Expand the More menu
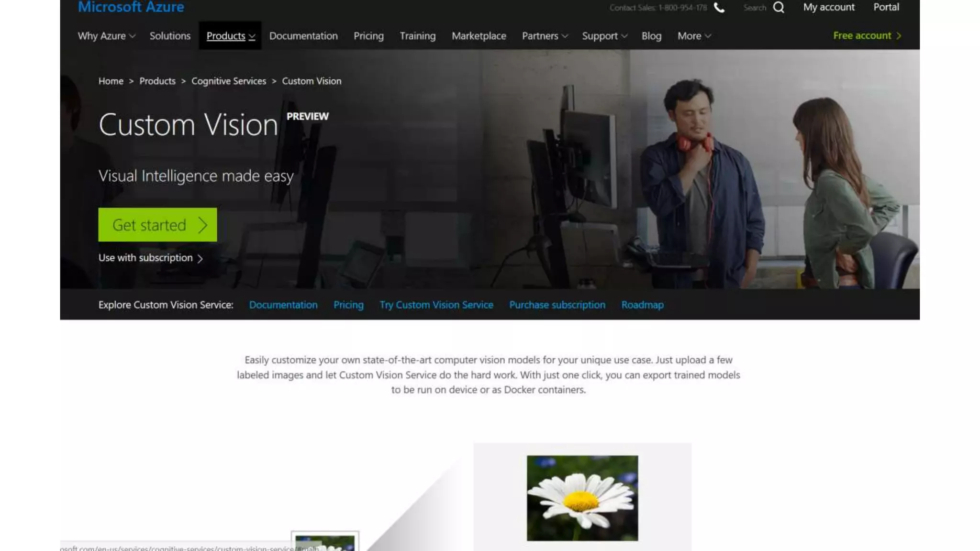The height and width of the screenshot is (551, 980). (x=694, y=36)
